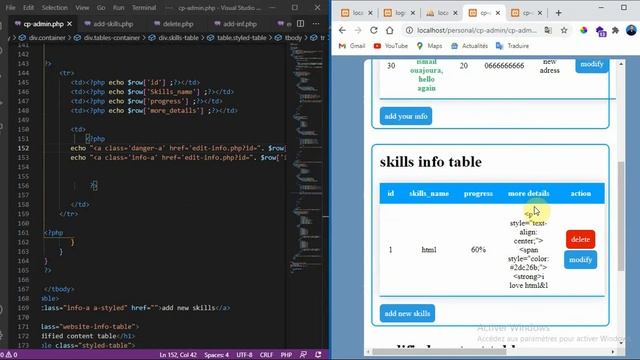640x360 pixels.
Task: Open the View menu in VS Code
Action: [82, 8]
